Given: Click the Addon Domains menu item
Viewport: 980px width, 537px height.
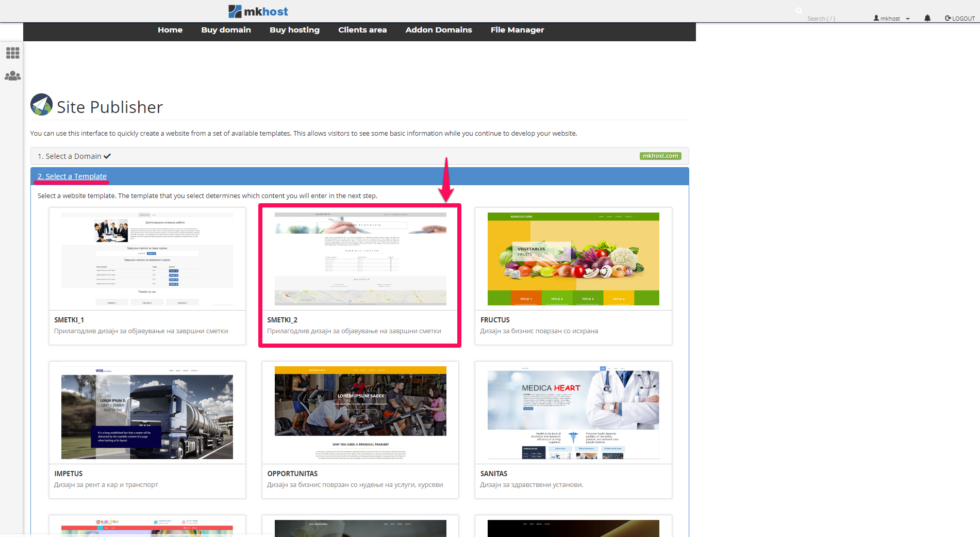Looking at the screenshot, I should coord(439,30).
